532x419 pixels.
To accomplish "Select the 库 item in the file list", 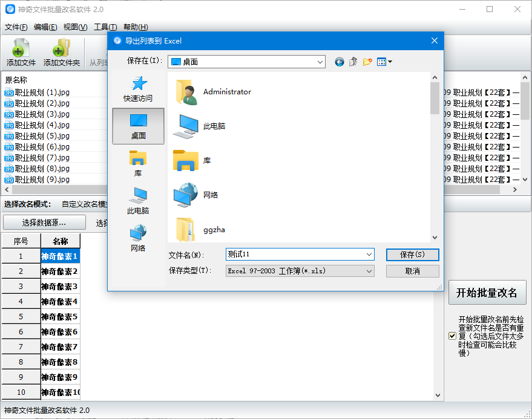I will click(192, 161).
